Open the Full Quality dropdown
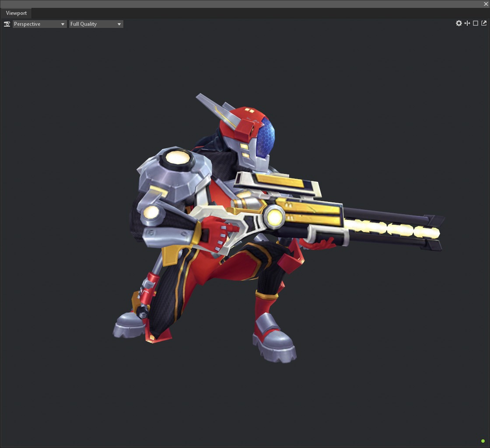The height and width of the screenshot is (448, 490). point(96,24)
